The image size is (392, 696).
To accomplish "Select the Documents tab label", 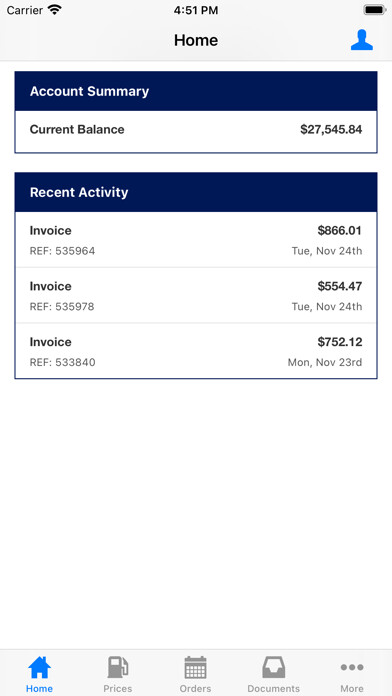I will [x=273, y=688].
